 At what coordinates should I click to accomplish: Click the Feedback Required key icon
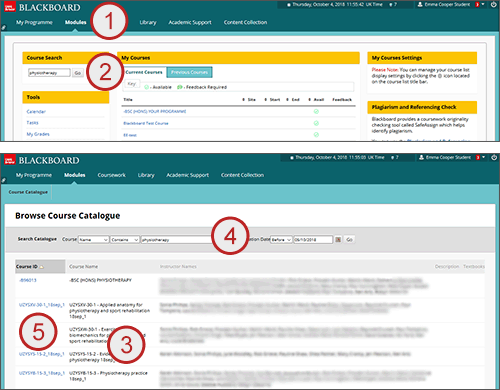pyautogui.click(x=180, y=87)
